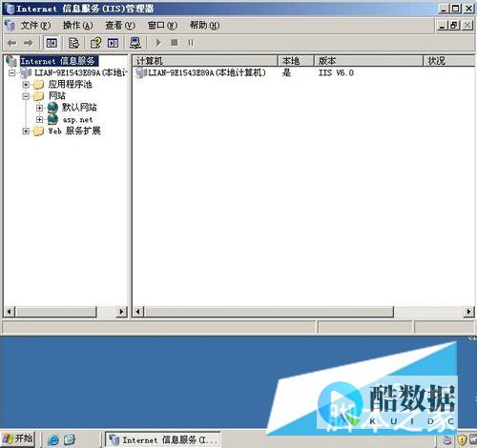The height and width of the screenshot is (448, 477).
Task: Click the Export List toolbar icon
Action: click(x=73, y=43)
